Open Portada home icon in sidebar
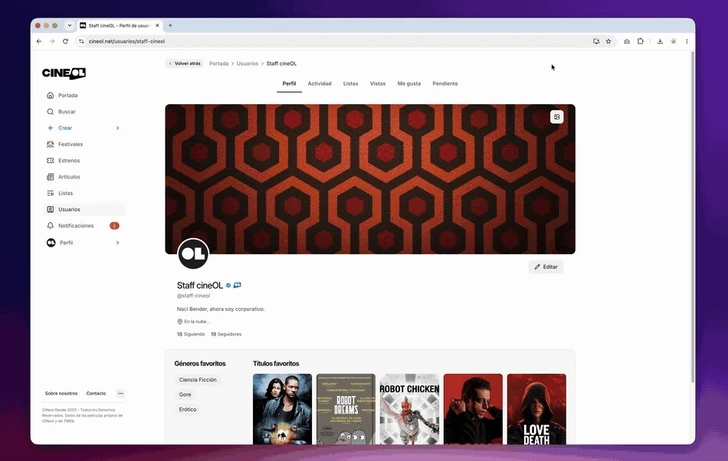Image resolution: width=728 pixels, height=461 pixels. [50, 95]
